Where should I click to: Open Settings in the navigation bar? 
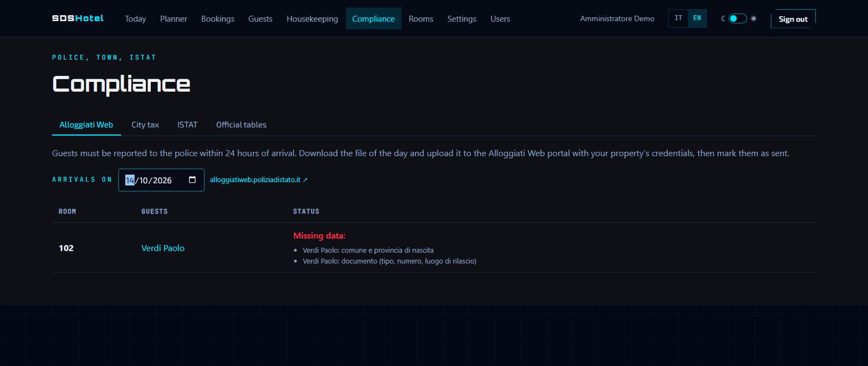coord(462,18)
